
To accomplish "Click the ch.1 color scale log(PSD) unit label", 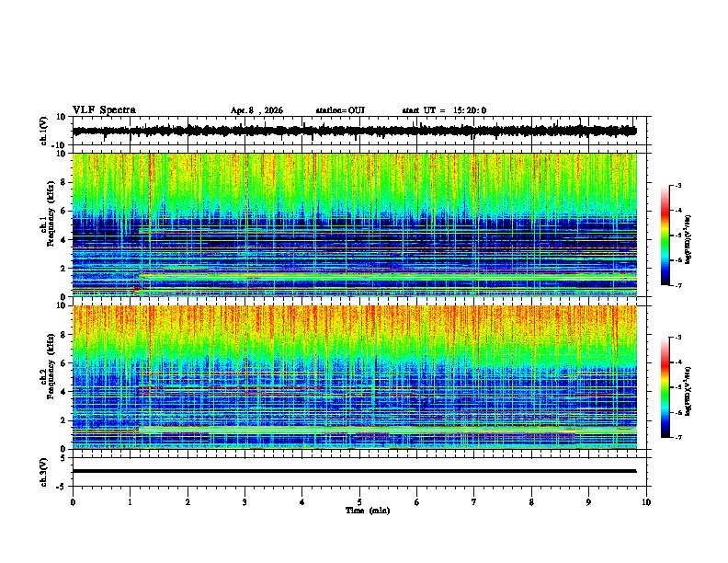I will point(688,239).
